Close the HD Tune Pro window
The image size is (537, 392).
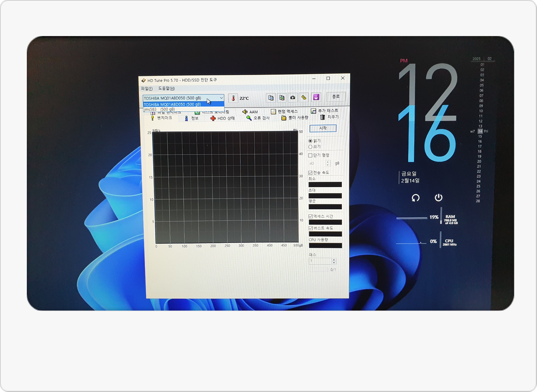coord(343,78)
